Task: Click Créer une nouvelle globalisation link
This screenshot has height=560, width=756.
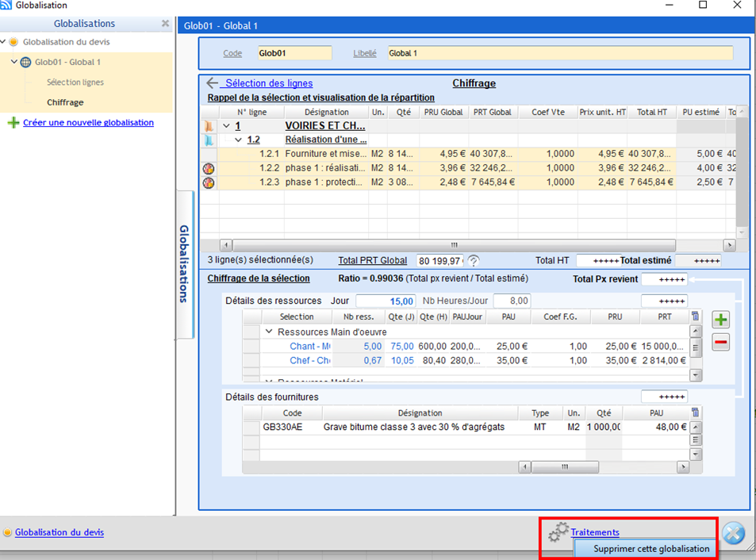Action: coord(88,123)
